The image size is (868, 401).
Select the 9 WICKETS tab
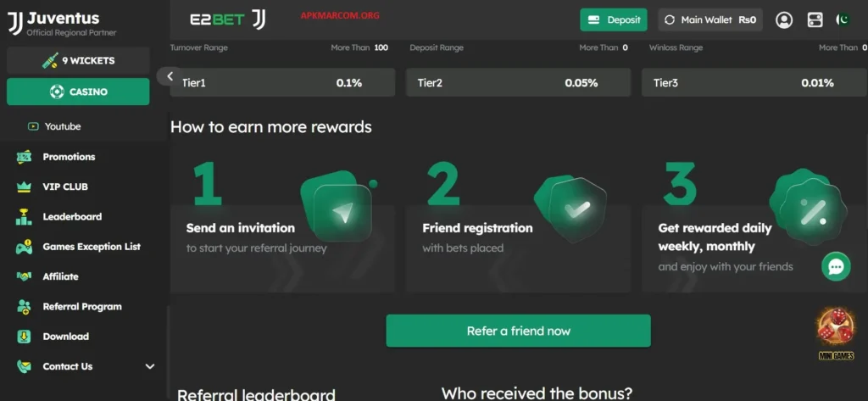(x=78, y=61)
